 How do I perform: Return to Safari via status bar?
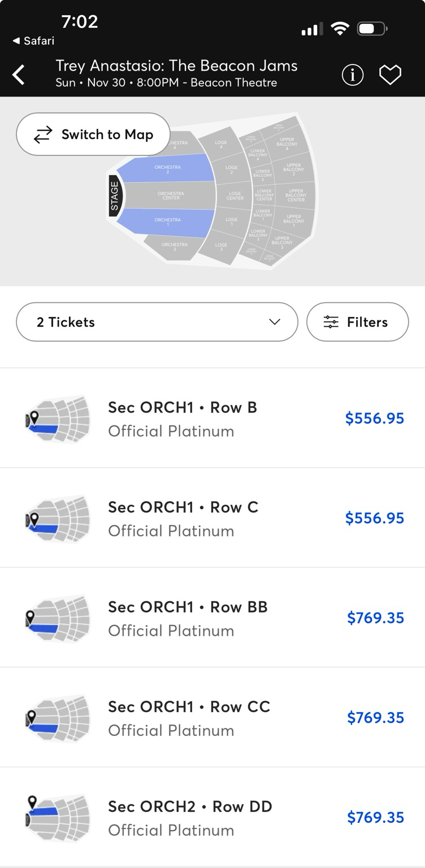[34, 41]
